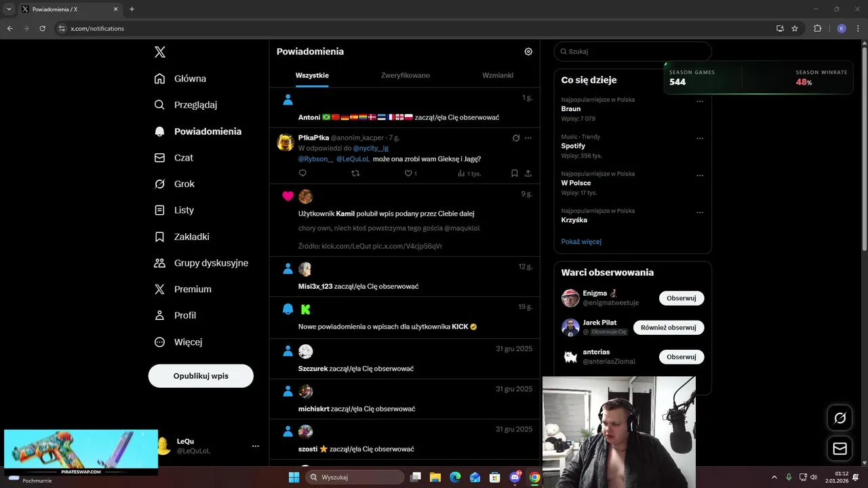Open Antoni follower notification
Screen dimensions: 868x488
[405, 108]
